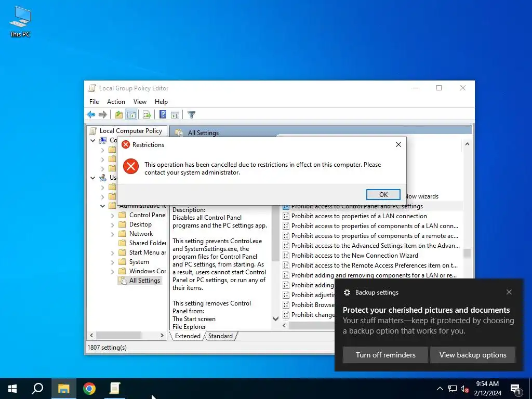Toggle the show/hide console tree icon
532x399 pixels.
[131, 115]
